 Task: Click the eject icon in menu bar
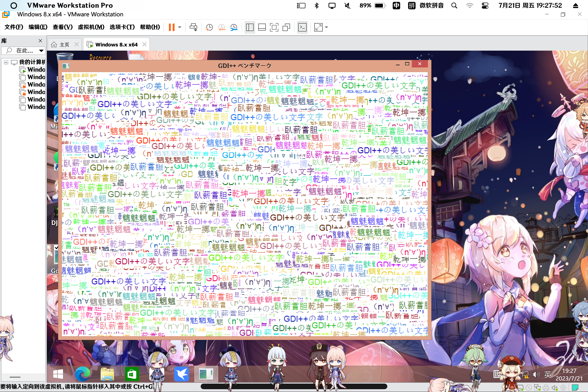click(575, 6)
